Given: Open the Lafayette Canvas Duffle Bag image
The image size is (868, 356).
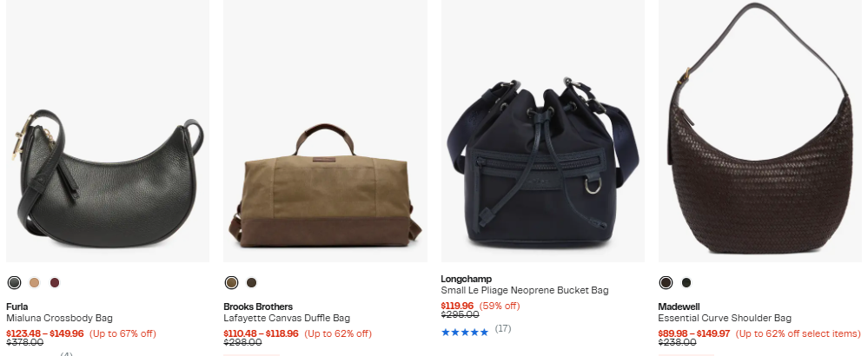Looking at the screenshot, I should 326,131.
